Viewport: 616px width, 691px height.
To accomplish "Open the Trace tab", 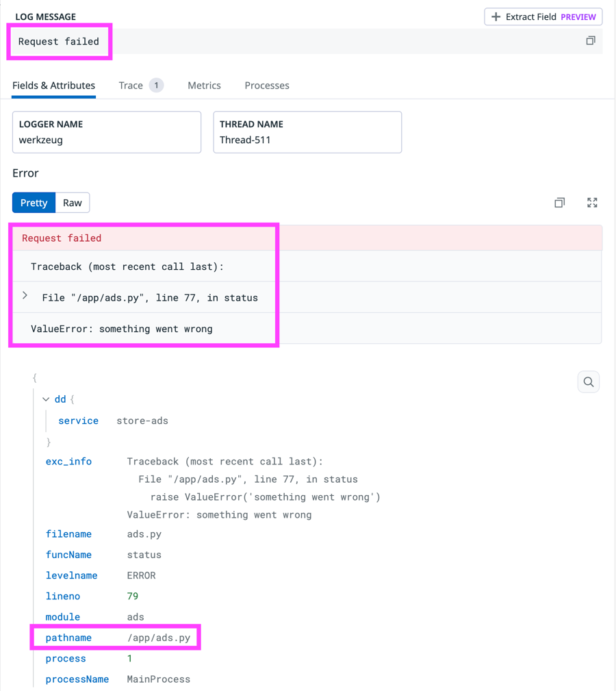I will point(130,85).
